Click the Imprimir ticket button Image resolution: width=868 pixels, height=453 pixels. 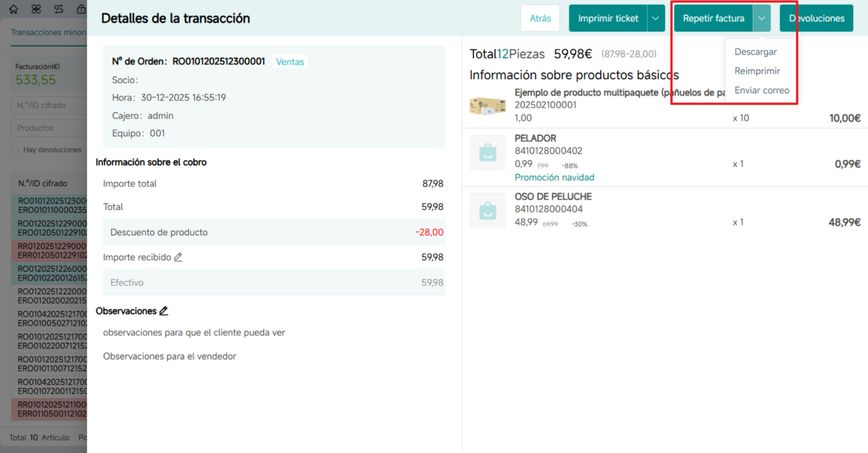[x=608, y=18]
